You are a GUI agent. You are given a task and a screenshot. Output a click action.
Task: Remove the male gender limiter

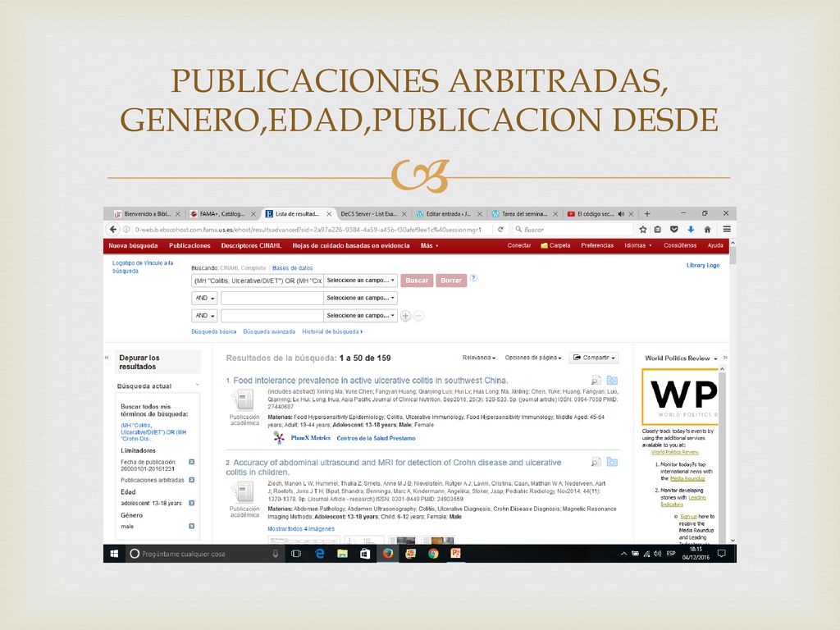click(x=192, y=526)
